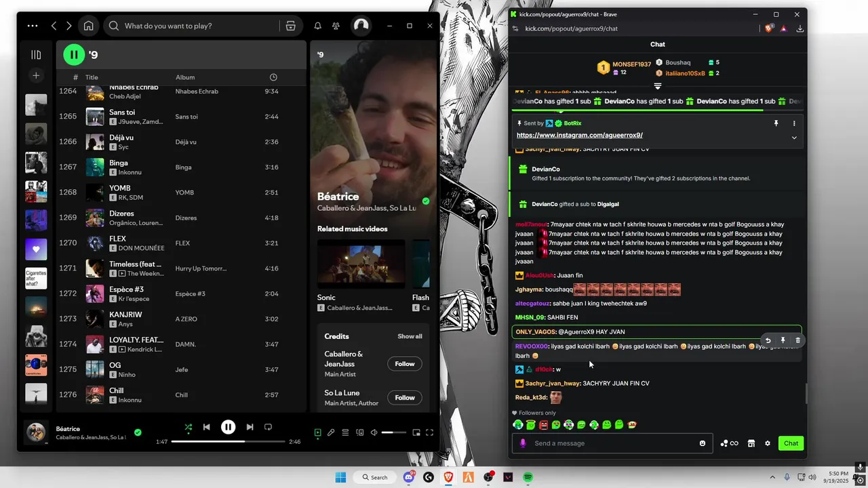Viewport: 868px width, 488px height.
Task: Open the Sonic music video thumbnail
Action: [361, 264]
